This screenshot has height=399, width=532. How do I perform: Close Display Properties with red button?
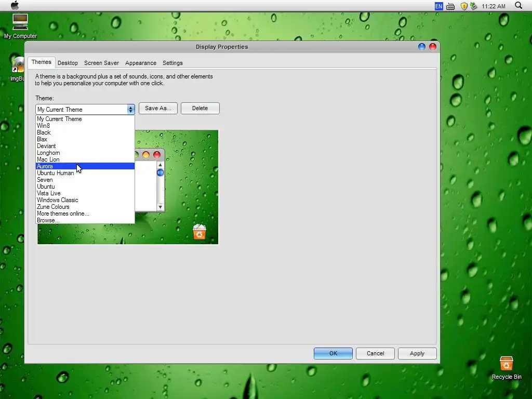433,47
